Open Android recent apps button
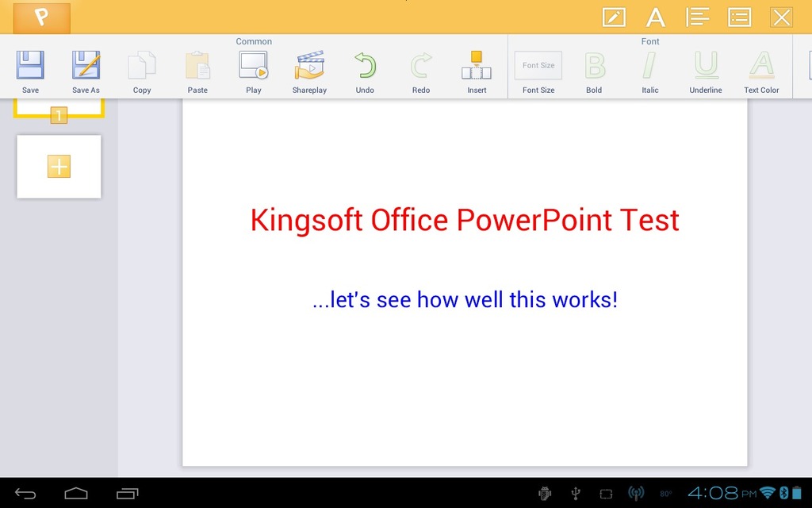This screenshot has height=508, width=812. click(128, 494)
